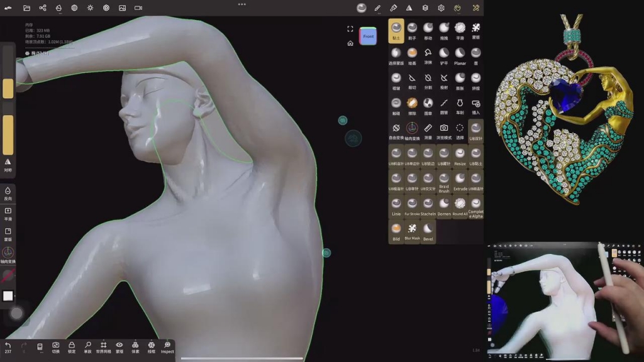Screen dimensions: 644x362
Task: Choose the UB双针 custom brush
Action: 476,131
